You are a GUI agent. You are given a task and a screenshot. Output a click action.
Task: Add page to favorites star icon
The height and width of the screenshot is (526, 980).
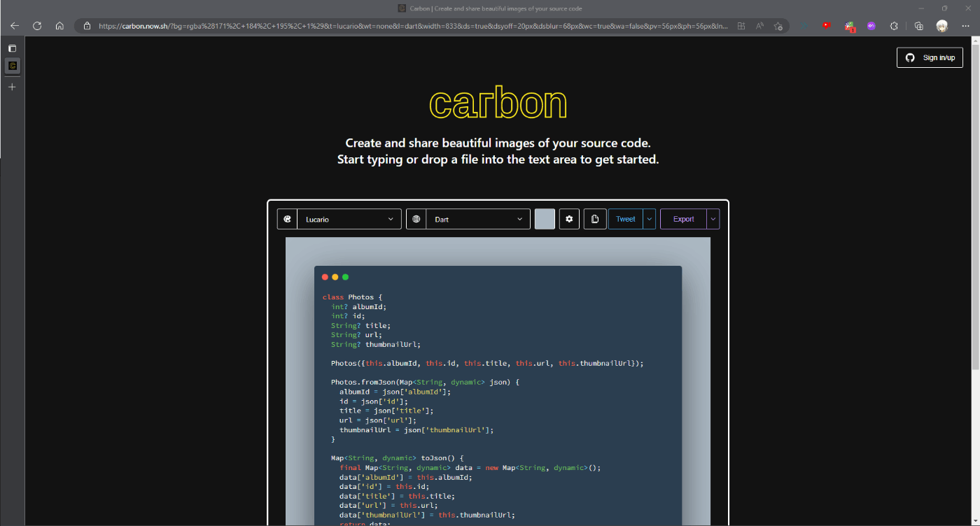coord(778,26)
